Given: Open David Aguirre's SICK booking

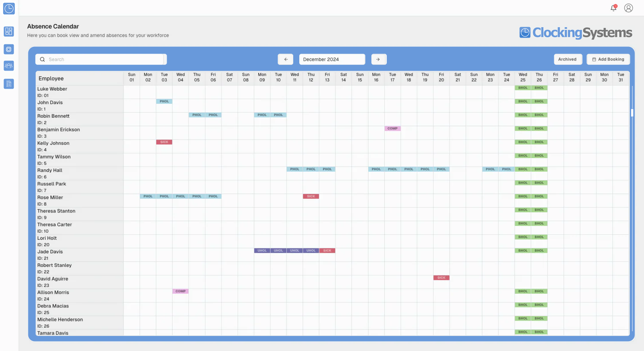Looking at the screenshot, I should tap(441, 278).
